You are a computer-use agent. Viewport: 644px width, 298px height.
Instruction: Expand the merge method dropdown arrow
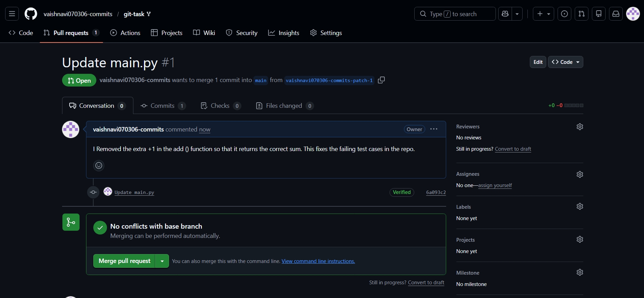(x=162, y=261)
